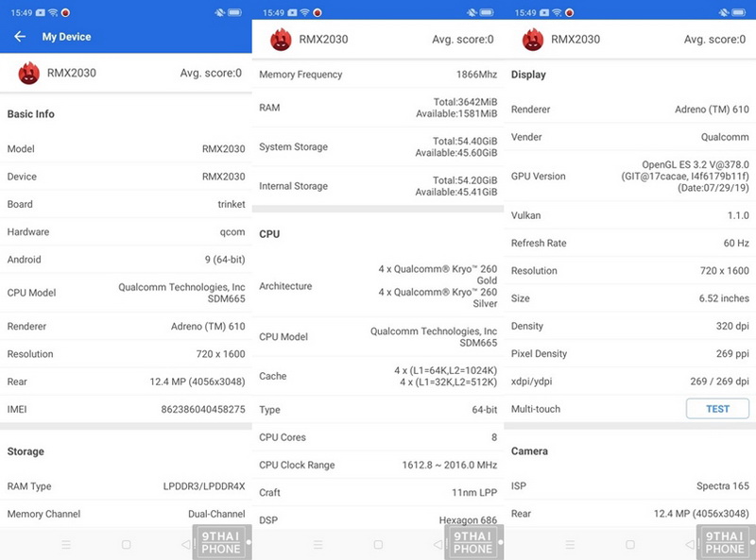Tap the Wi-Fi icon in the CPU screen status bar
The image size is (756, 560).
tap(304, 12)
